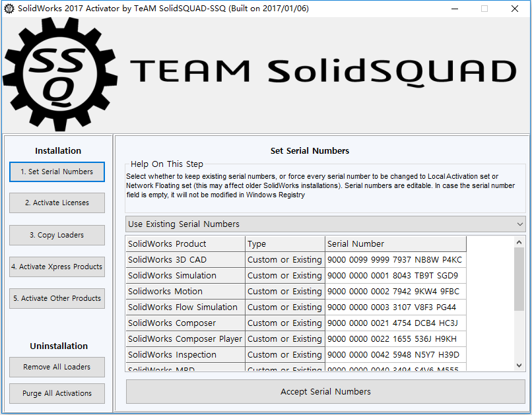Click the Help On This Step label
The image size is (532, 415).
[x=166, y=164]
